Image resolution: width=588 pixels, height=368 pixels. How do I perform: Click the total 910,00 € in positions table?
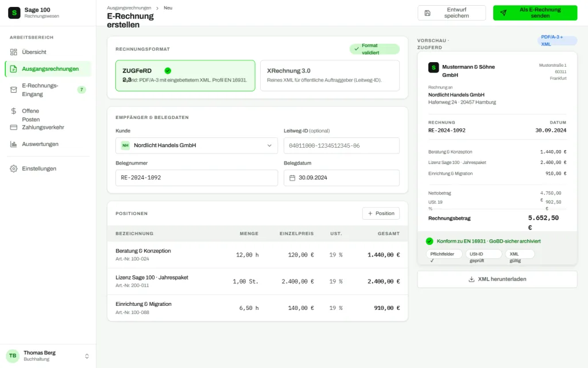coord(386,308)
